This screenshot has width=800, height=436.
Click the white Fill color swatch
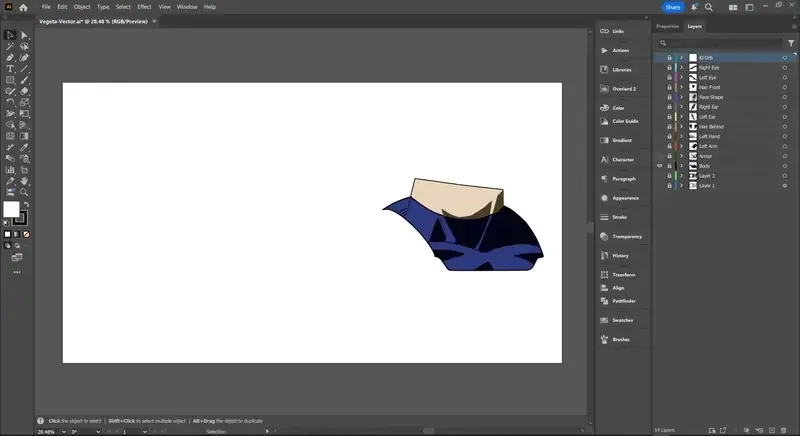pyautogui.click(x=11, y=209)
